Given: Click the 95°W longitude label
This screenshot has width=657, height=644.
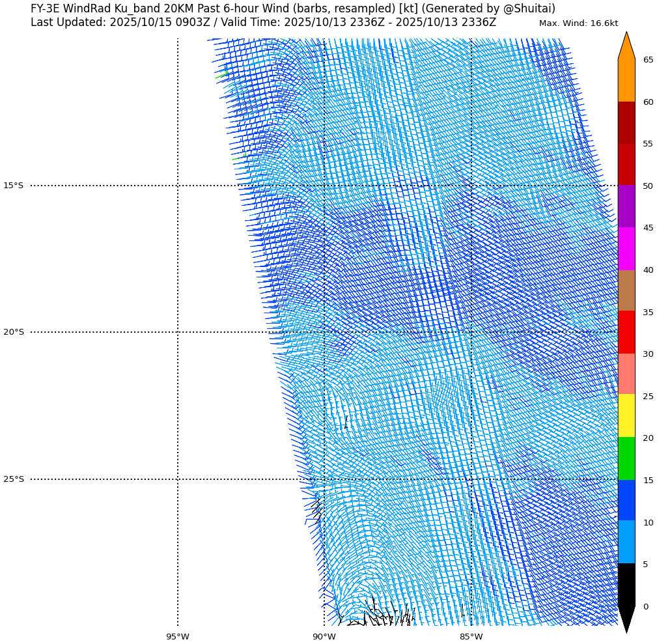Looking at the screenshot, I should [x=177, y=637].
